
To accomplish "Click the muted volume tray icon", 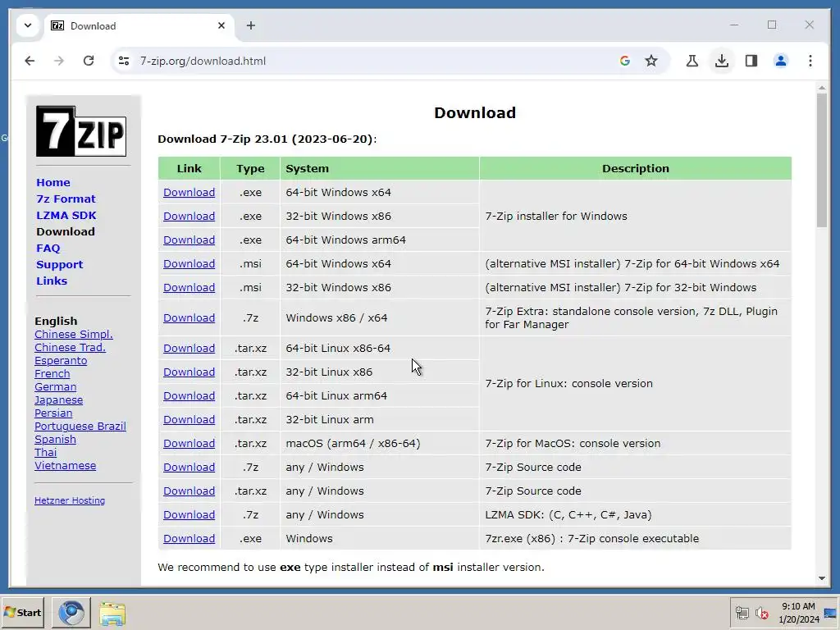I will (761, 613).
